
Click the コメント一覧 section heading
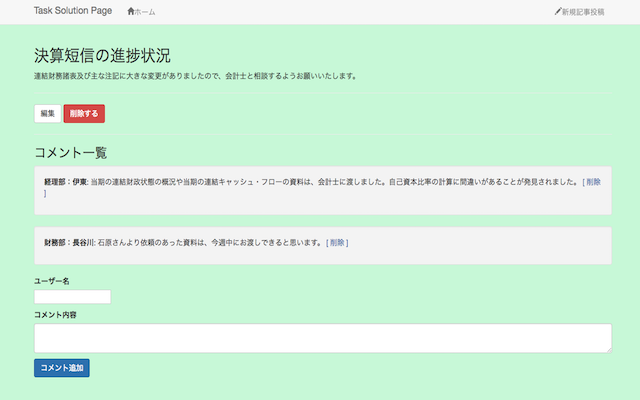[x=70, y=153]
